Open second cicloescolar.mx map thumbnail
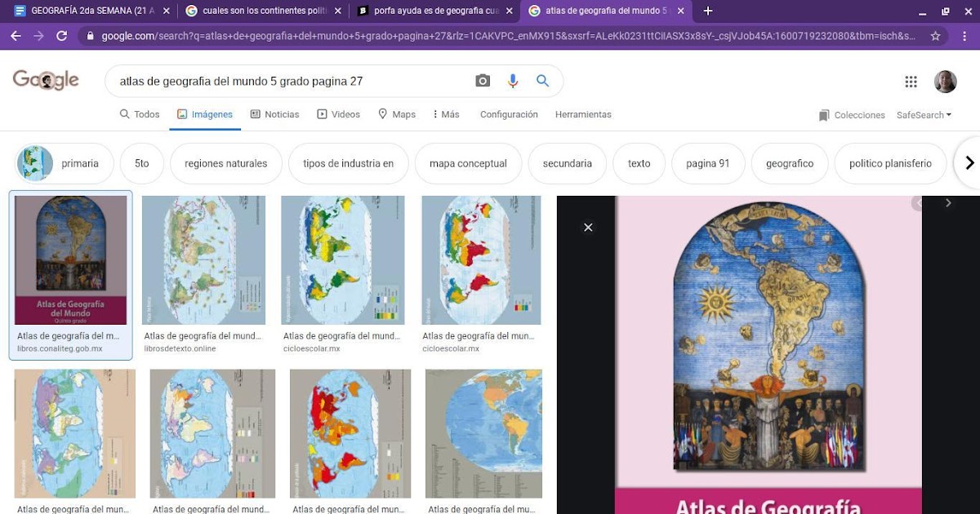Screen dimensions: 980x514 (x=481, y=260)
